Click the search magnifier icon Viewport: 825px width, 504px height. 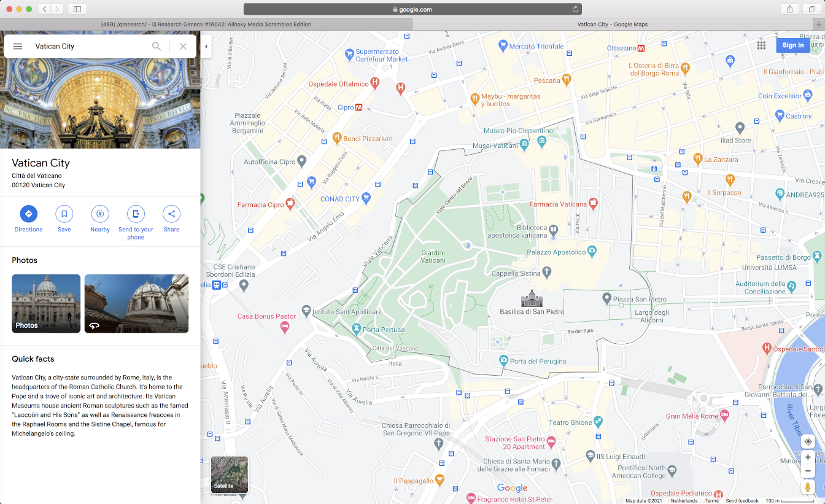coord(157,46)
